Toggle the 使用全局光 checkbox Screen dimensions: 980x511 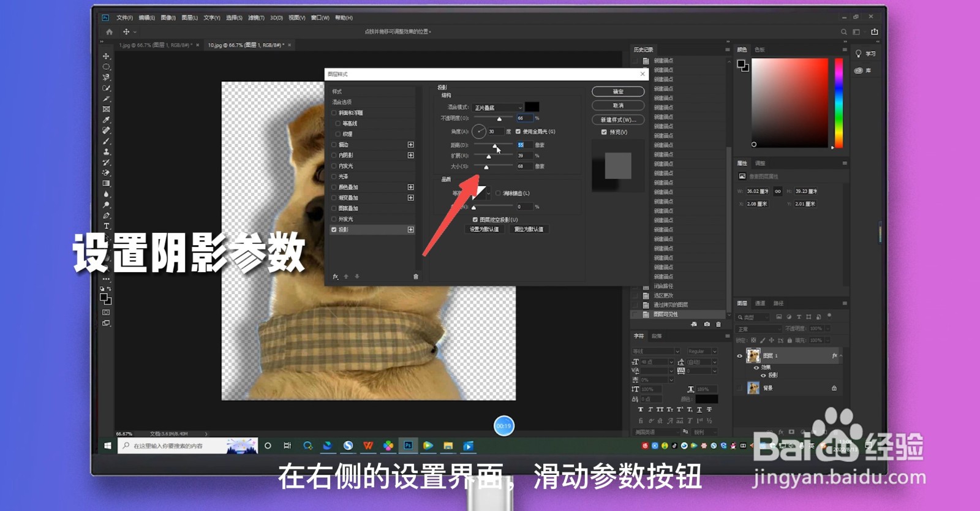click(x=518, y=131)
